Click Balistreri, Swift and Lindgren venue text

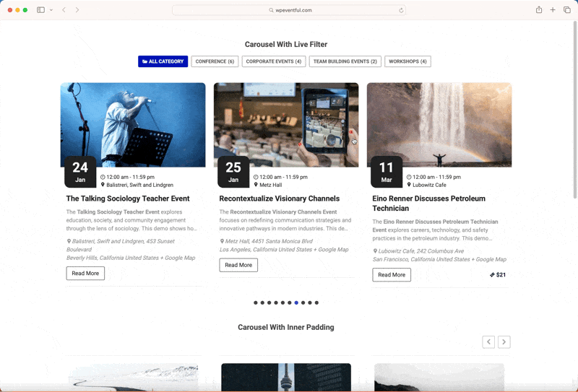(139, 185)
